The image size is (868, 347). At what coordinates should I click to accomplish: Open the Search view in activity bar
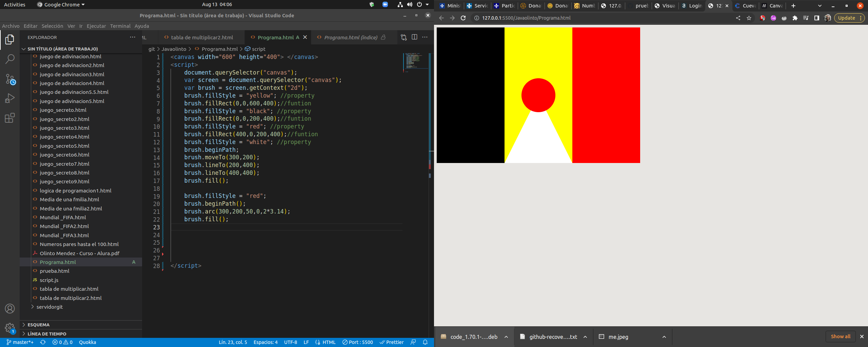point(10,59)
